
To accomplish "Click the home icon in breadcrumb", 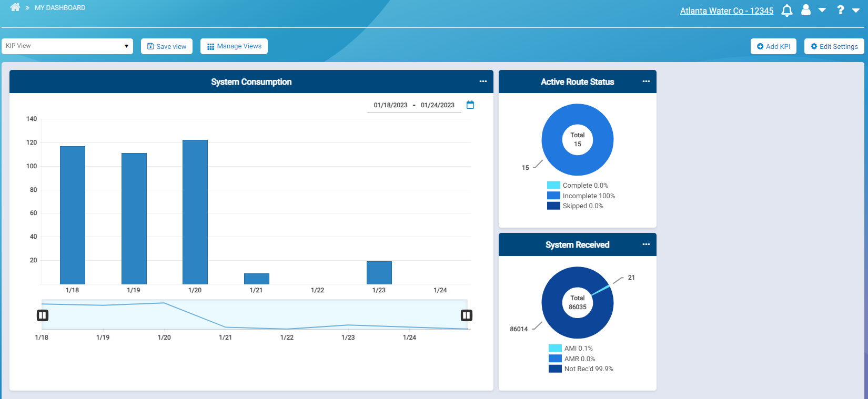I will click(15, 7).
